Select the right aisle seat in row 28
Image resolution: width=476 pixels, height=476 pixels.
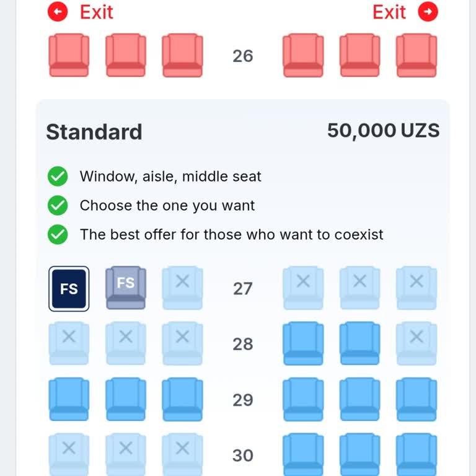(303, 343)
